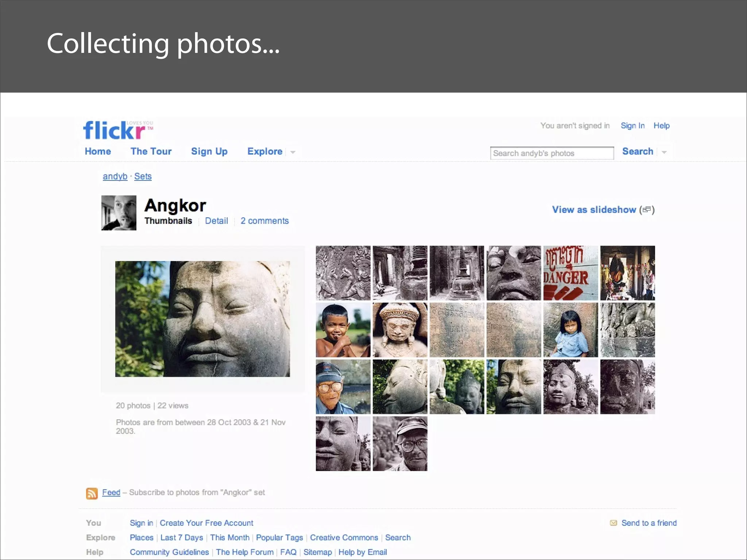This screenshot has height=560, width=747.
Task: Expand the Explore dropdown arrow
Action: (x=293, y=152)
